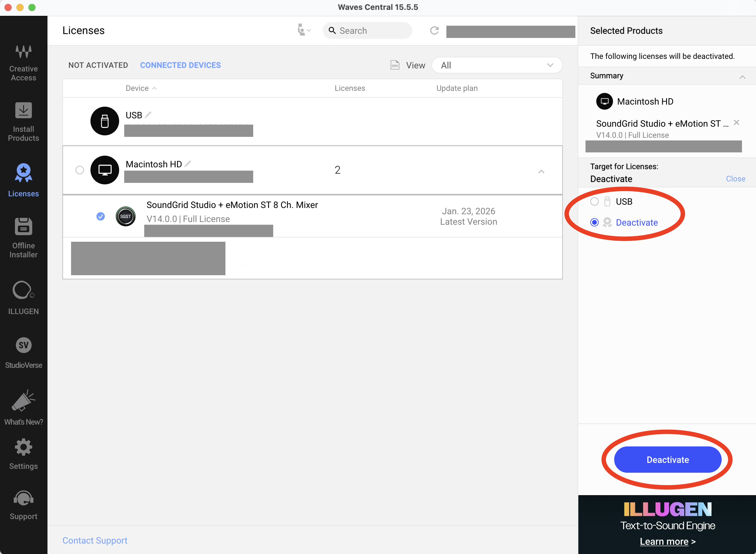Export licenses list as CSV
Image resolution: width=756 pixels, height=554 pixels.
(x=395, y=65)
